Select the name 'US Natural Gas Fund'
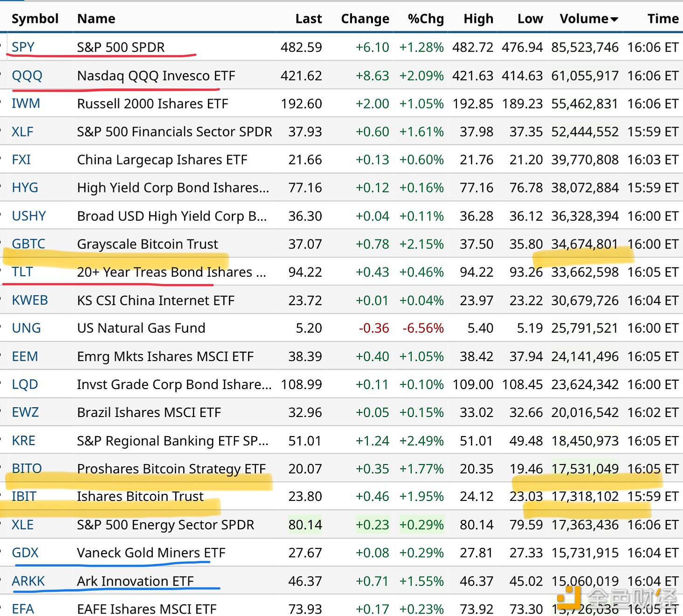 [141, 328]
